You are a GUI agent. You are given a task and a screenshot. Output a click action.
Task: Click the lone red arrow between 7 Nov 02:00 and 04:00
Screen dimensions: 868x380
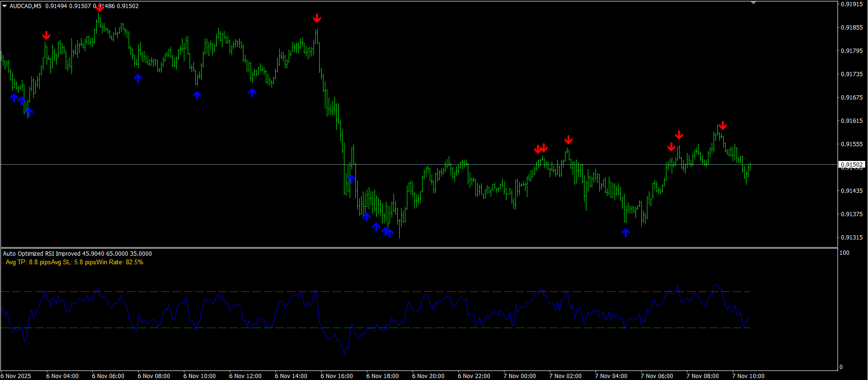568,140
